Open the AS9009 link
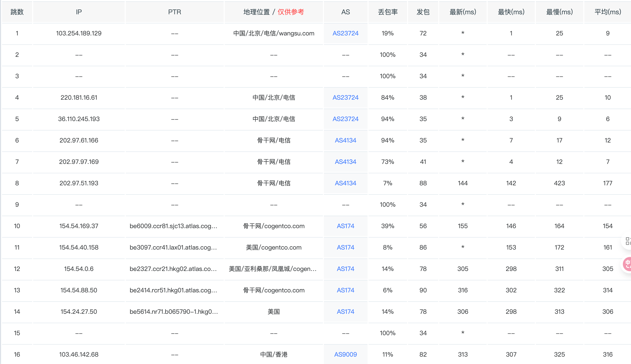Viewport: 631px width, 364px height. (x=345, y=355)
